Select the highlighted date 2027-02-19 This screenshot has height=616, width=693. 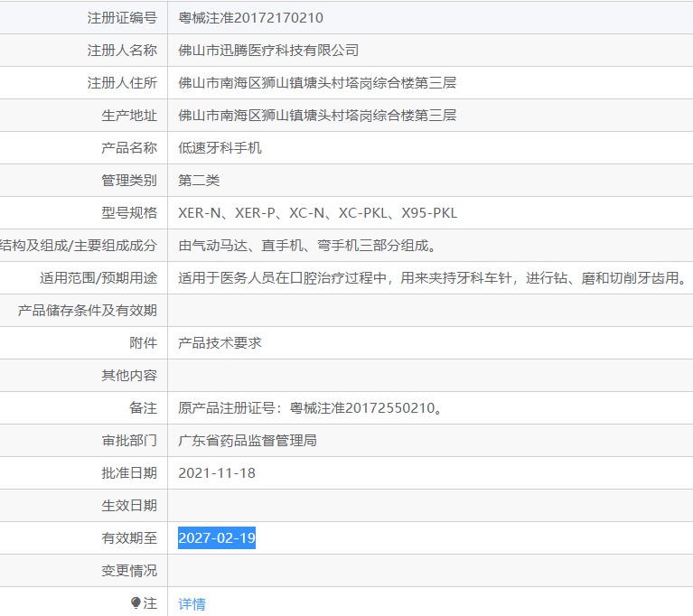(217, 537)
